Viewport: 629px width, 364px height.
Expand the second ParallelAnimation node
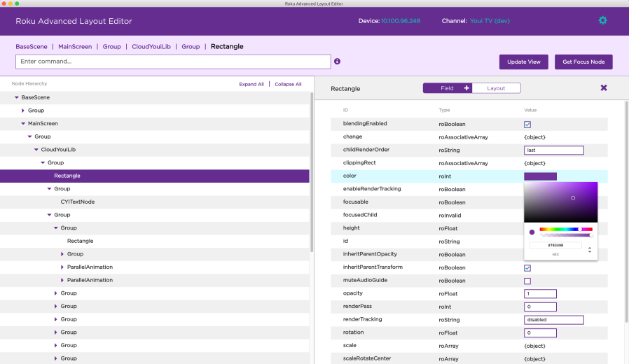click(62, 280)
